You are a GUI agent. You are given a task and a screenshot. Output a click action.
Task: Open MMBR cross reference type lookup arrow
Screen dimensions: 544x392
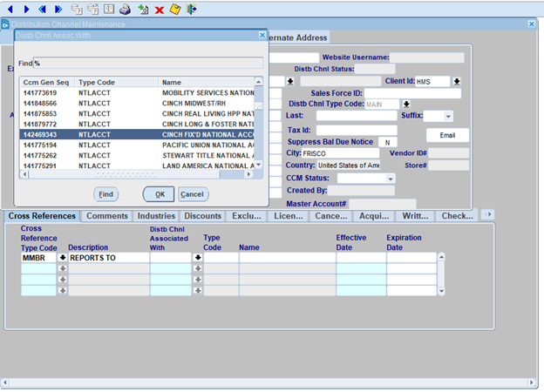[x=63, y=258]
